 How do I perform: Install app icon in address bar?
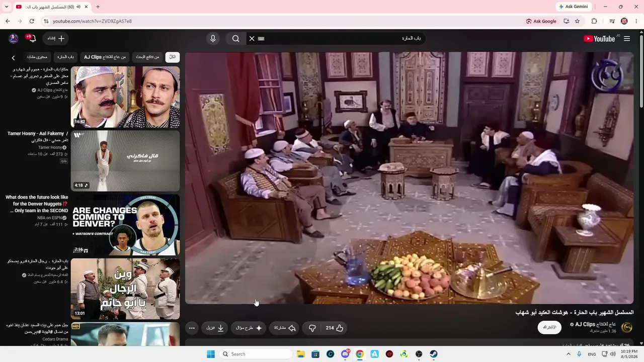pyautogui.click(x=566, y=21)
